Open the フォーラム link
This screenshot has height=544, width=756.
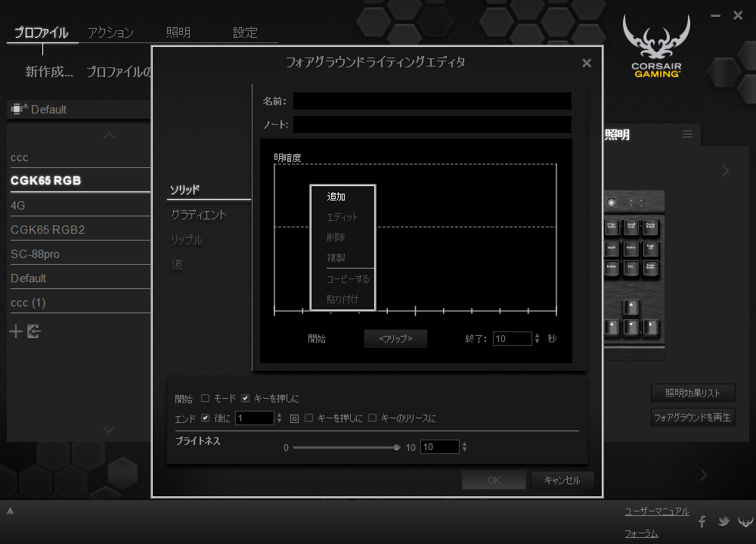(x=641, y=533)
